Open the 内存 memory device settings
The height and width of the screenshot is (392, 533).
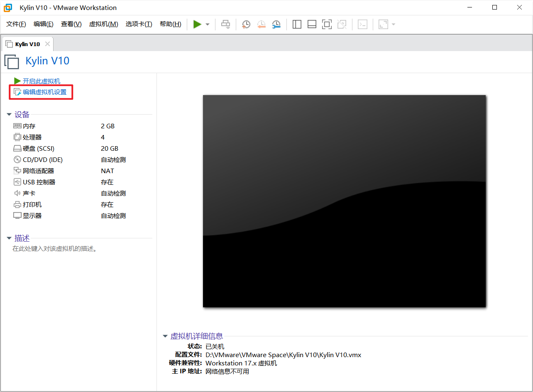click(28, 126)
